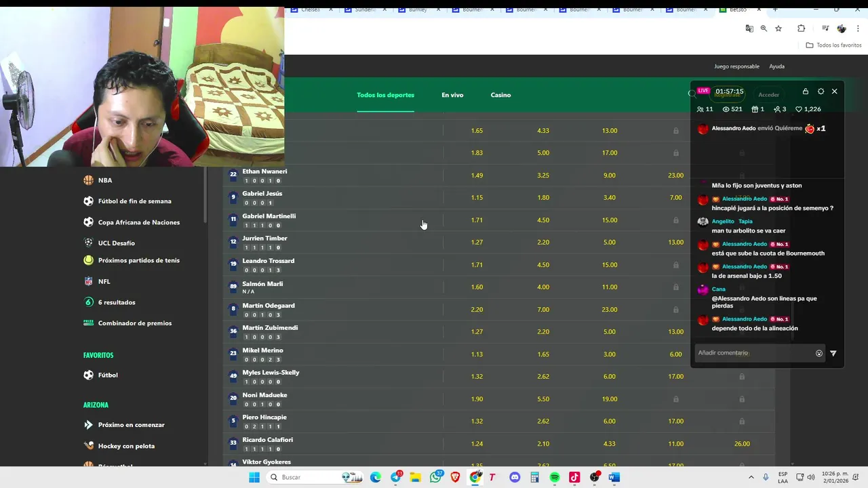Switch to Todos los deportes tab
Image resolution: width=868 pixels, height=488 pixels.
(385, 95)
